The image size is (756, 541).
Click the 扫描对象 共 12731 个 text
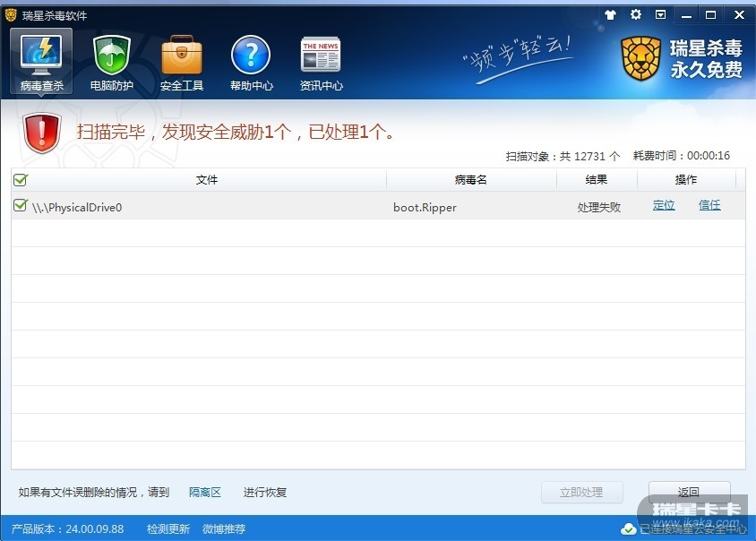tap(563, 156)
